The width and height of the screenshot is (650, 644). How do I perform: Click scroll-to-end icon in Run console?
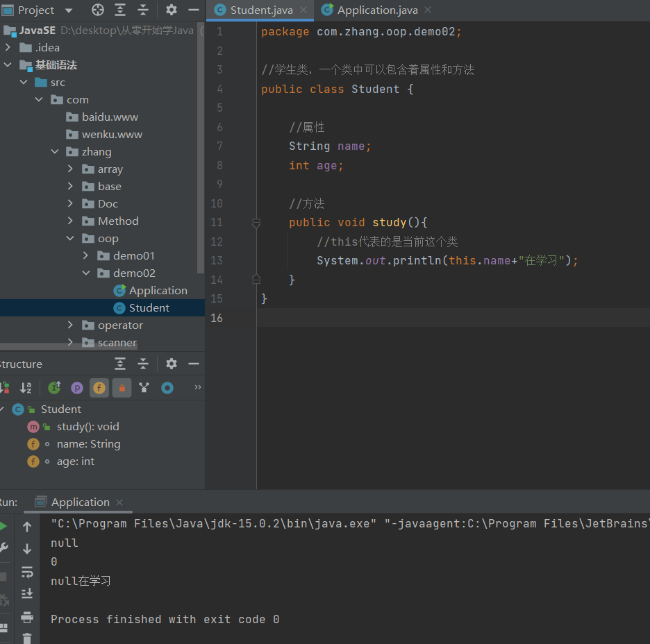(27, 593)
